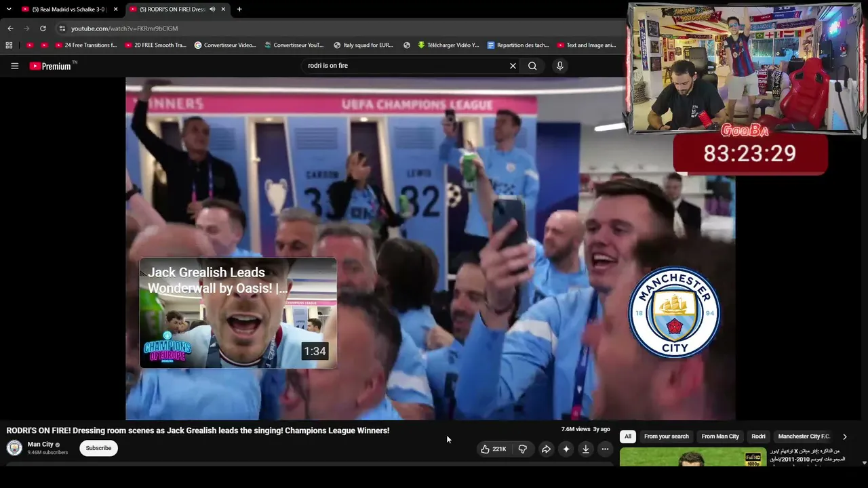Reload the current page
The height and width of the screenshot is (488, 868).
pos(43,28)
